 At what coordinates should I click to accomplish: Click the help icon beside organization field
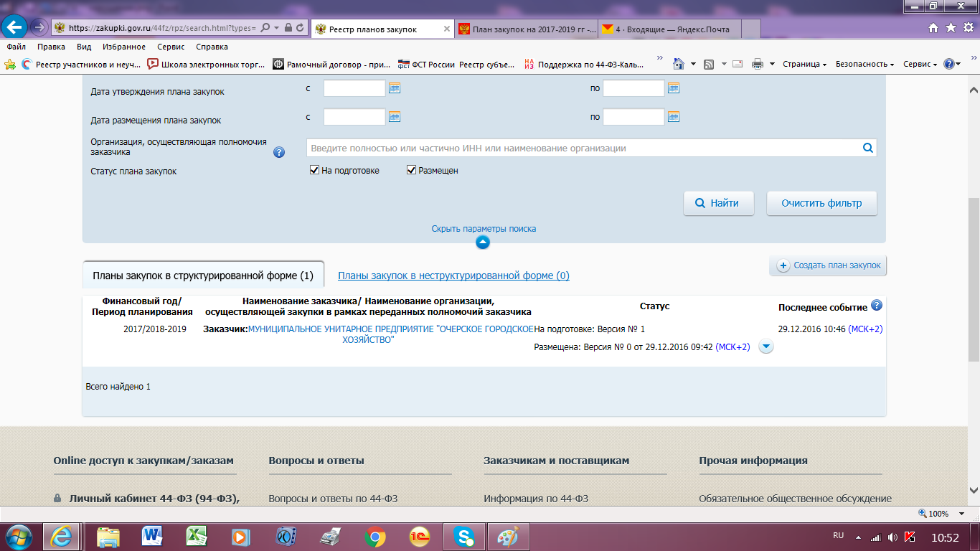[279, 152]
